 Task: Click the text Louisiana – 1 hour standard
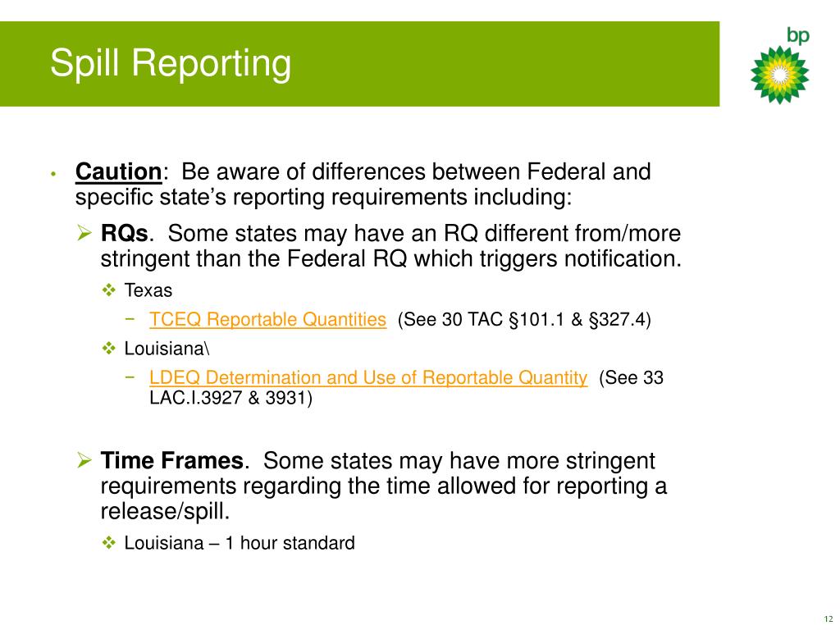tap(240, 543)
